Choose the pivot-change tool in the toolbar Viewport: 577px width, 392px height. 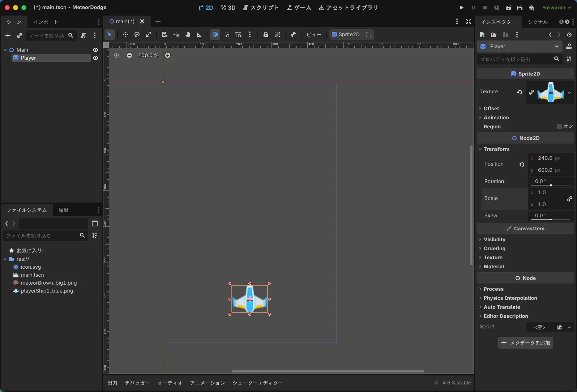pyautogui.click(x=176, y=34)
